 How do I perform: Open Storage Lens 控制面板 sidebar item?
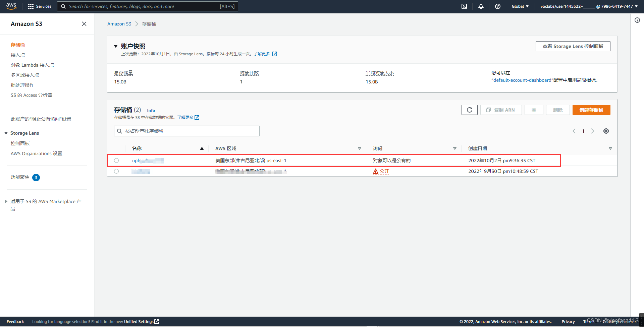20,143
